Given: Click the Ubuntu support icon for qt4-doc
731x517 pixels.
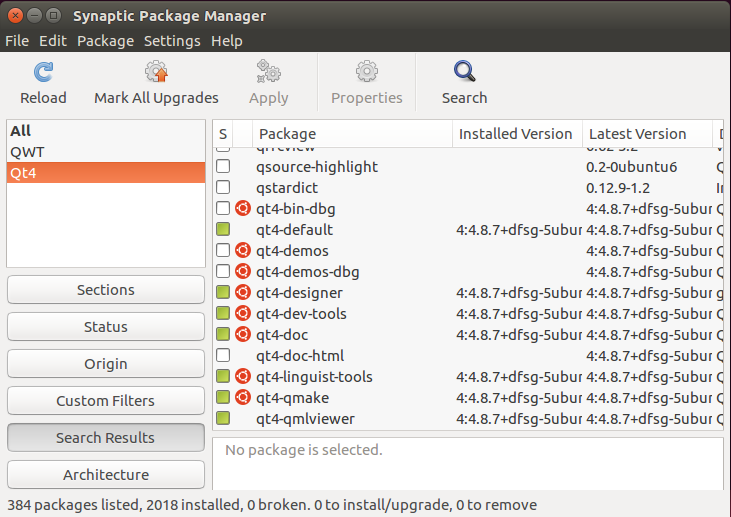Looking at the screenshot, I should tap(243, 334).
